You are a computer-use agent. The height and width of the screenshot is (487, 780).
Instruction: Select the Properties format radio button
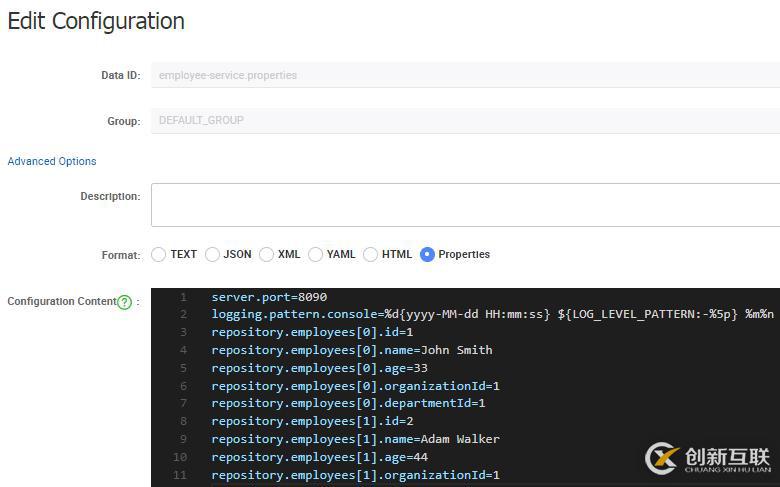point(427,254)
